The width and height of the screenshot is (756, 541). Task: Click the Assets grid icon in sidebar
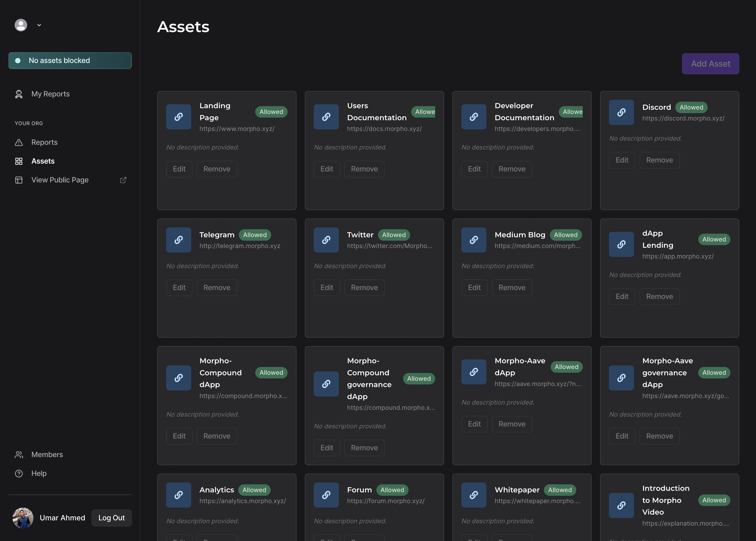[x=19, y=161]
